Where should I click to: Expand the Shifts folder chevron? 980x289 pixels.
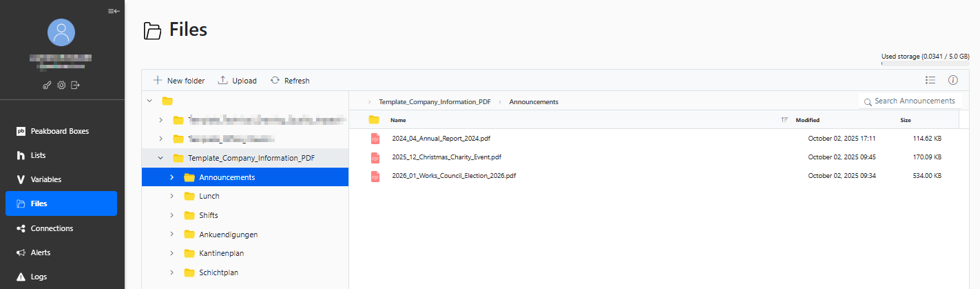click(171, 215)
